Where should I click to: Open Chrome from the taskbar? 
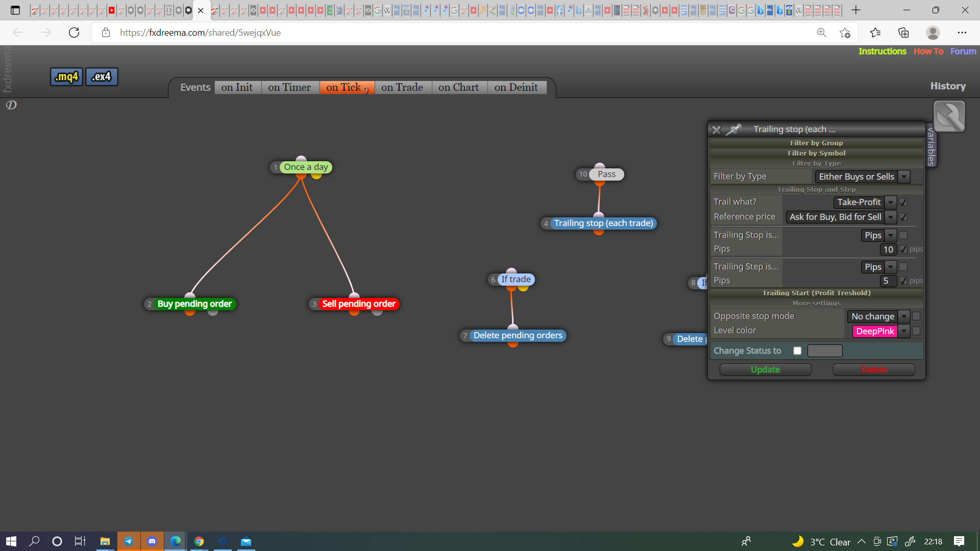(199, 541)
